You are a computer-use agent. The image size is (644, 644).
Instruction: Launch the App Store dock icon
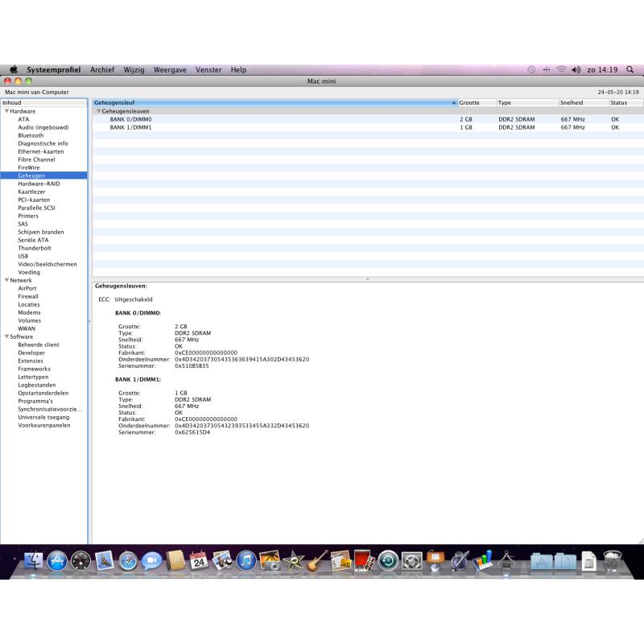click(57, 561)
